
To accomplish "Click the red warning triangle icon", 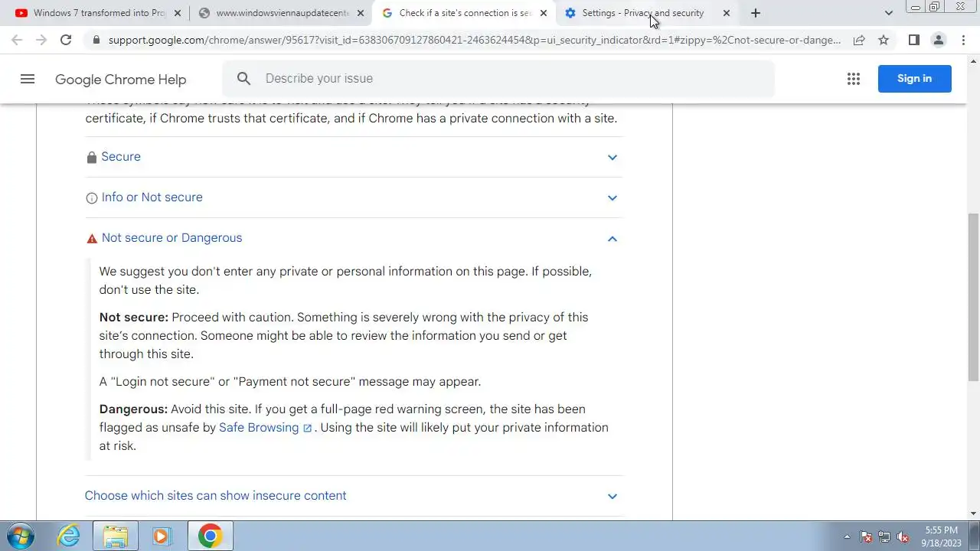I will (x=92, y=239).
